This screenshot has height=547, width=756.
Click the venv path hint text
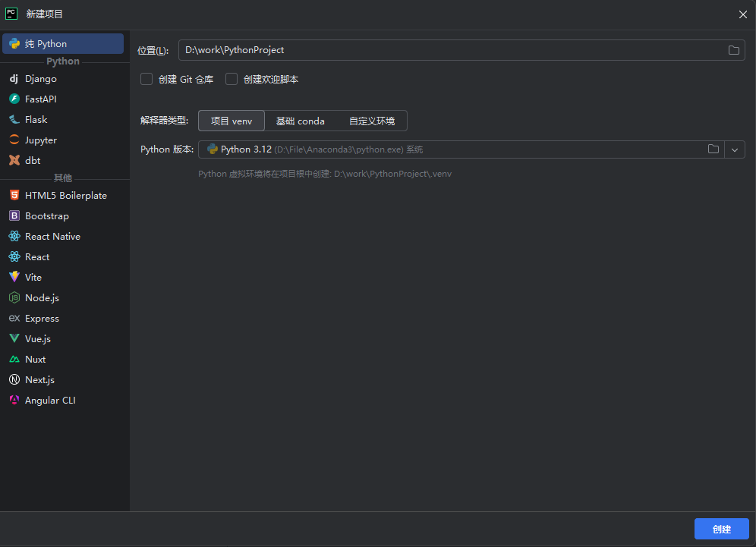(x=325, y=174)
